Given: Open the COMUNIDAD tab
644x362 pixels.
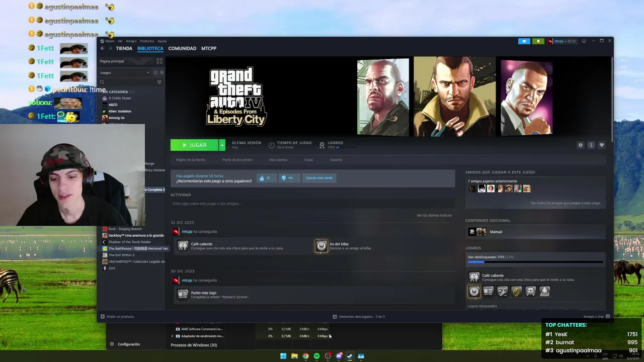Looking at the screenshot, I should click(x=182, y=48).
